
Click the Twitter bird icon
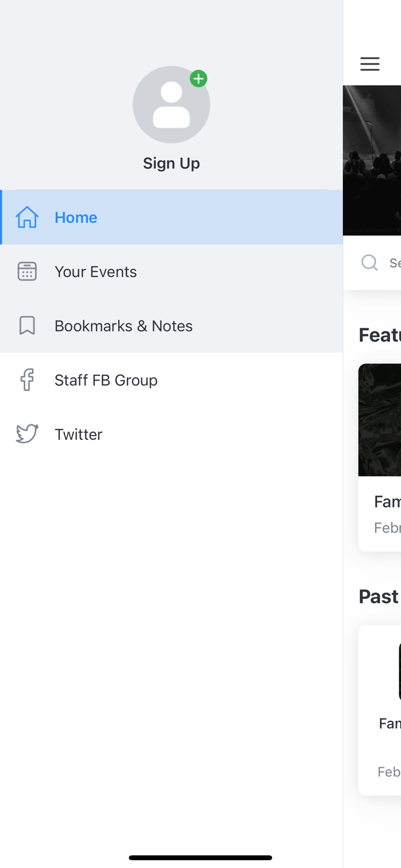(x=27, y=434)
